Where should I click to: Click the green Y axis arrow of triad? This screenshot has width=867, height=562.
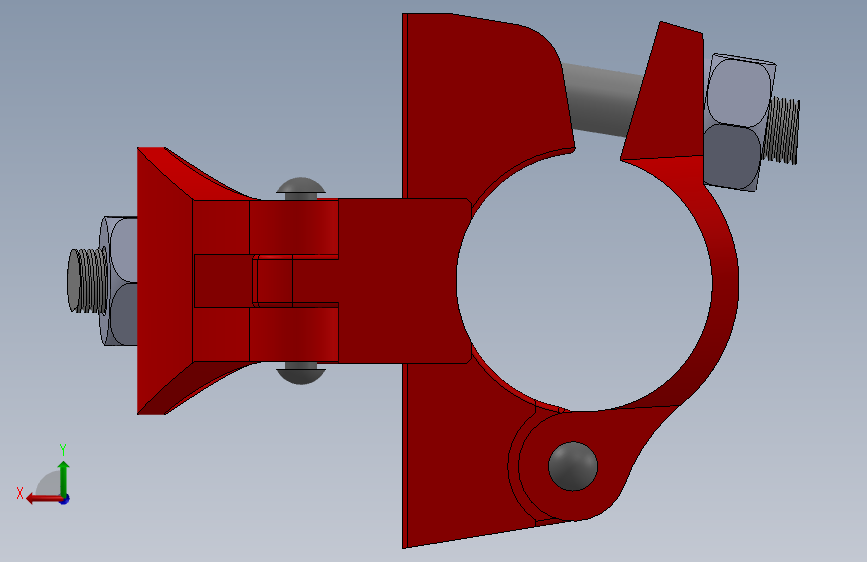tap(64, 478)
